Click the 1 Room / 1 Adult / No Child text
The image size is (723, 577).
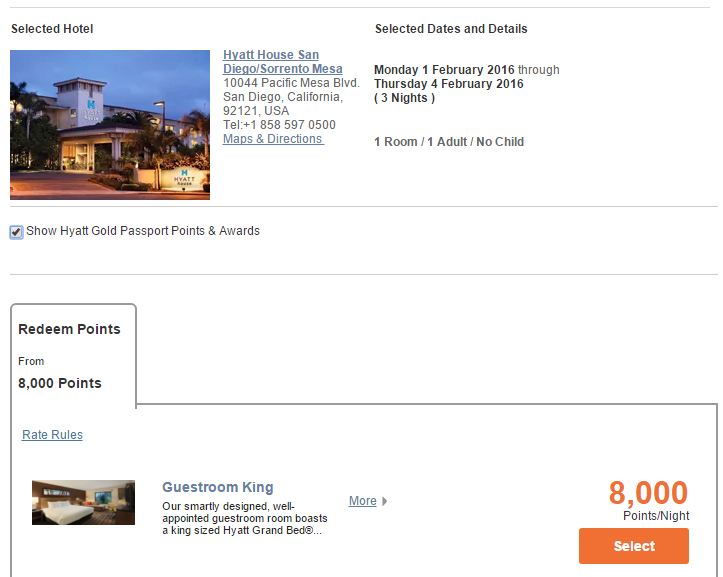448,142
